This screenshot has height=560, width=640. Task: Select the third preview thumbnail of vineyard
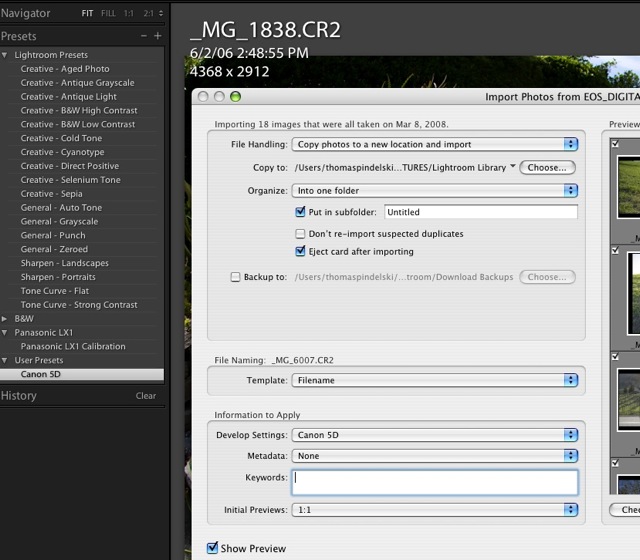629,399
